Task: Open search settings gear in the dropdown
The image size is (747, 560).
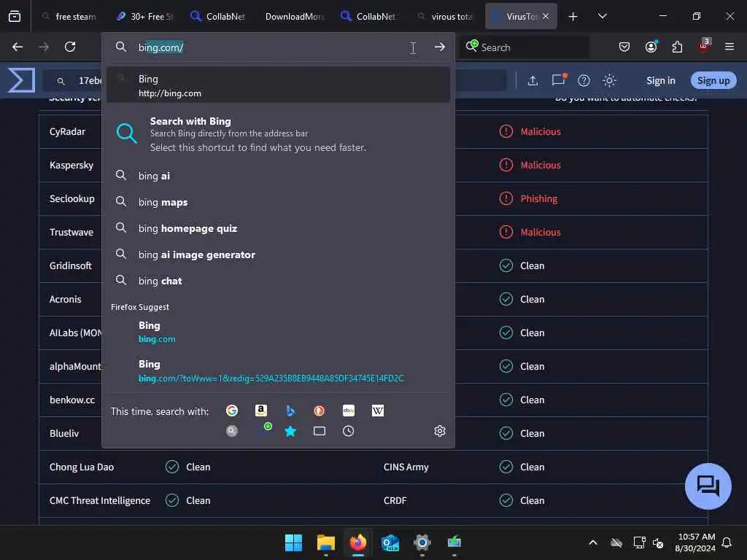Action: (x=440, y=431)
